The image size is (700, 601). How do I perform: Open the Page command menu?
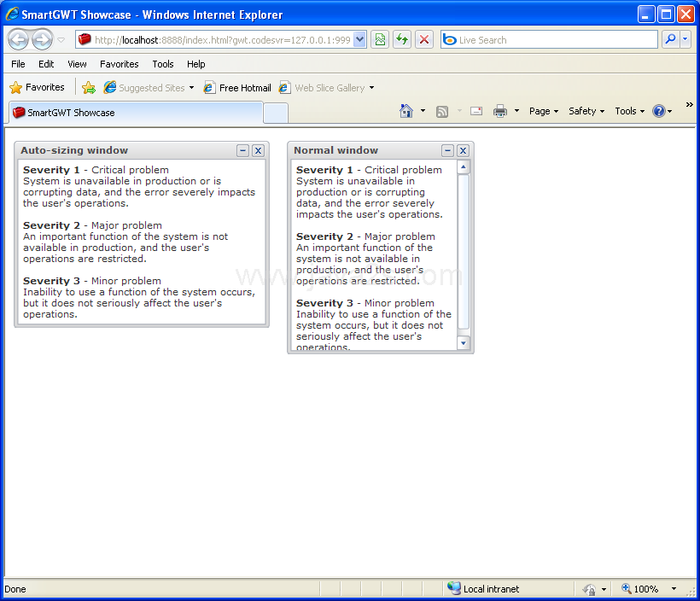click(x=543, y=111)
